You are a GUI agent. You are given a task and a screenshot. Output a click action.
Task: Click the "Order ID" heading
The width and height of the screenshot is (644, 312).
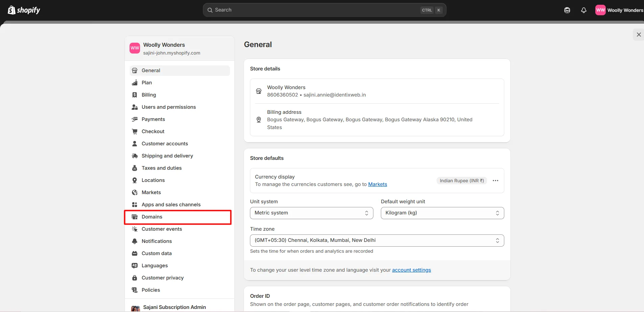[260, 296]
